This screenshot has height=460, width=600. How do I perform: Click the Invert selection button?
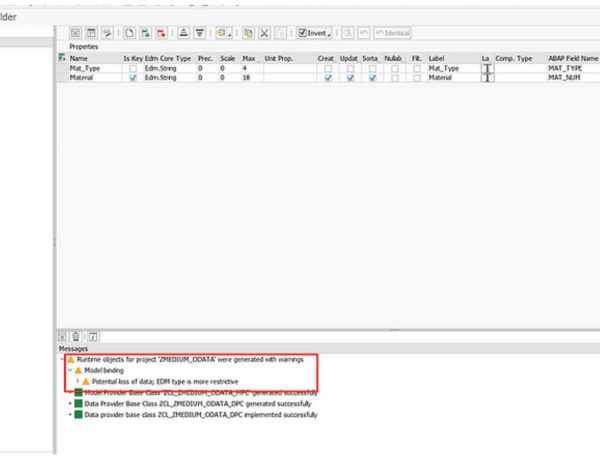[x=312, y=33]
